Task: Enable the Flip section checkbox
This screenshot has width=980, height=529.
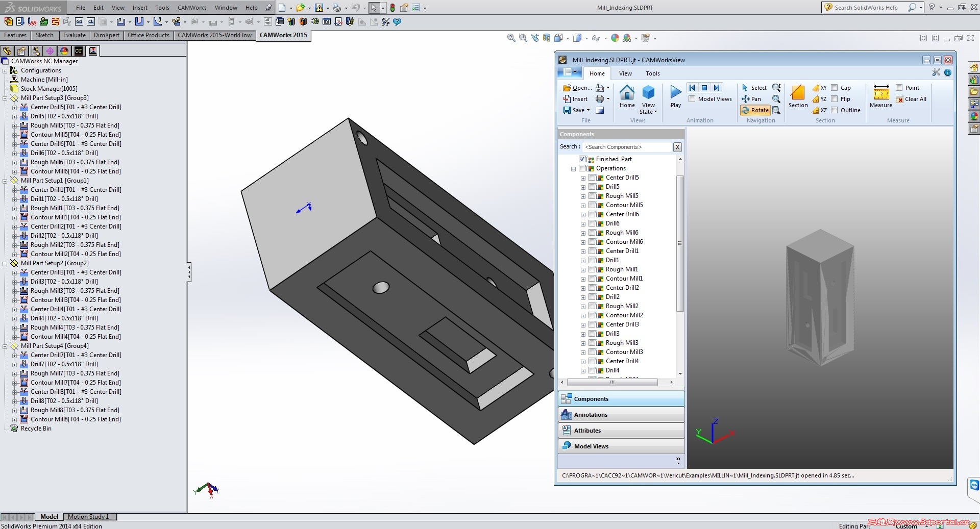Action: tap(835, 99)
